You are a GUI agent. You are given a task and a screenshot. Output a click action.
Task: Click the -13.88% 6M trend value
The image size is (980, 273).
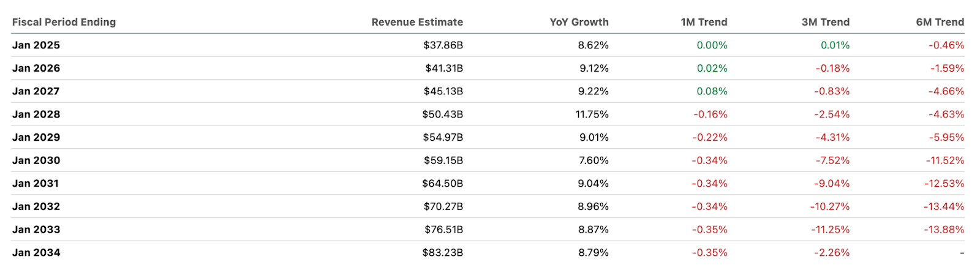[x=944, y=230]
